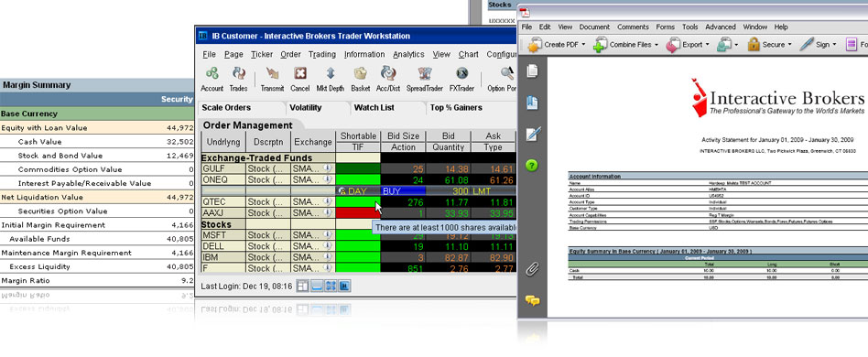Open the Acc/Dist tool icon
868x357 pixels.
click(388, 79)
